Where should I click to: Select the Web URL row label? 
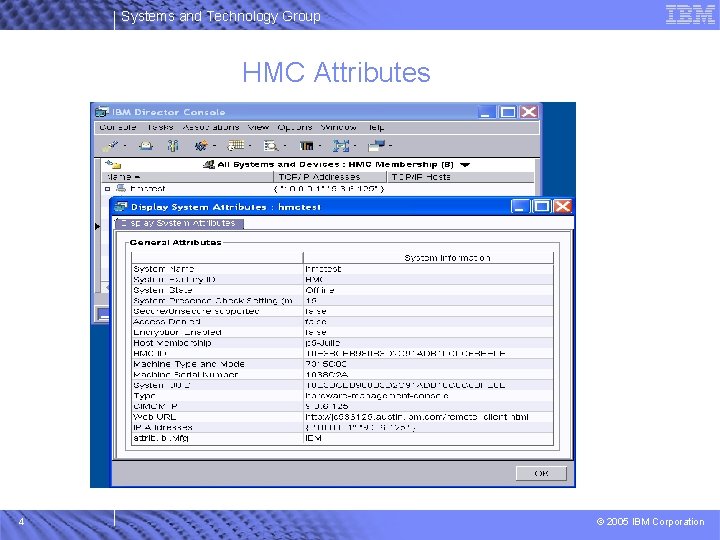154,417
